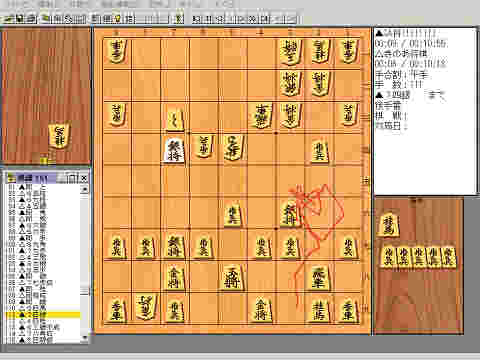Select Black's gold on the eighth rank

pos(175,277)
